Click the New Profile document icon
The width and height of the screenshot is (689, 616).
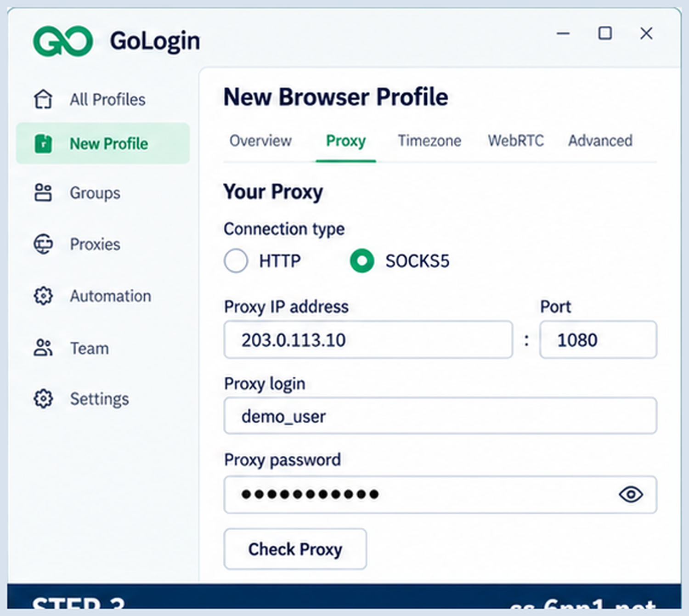[x=43, y=143]
